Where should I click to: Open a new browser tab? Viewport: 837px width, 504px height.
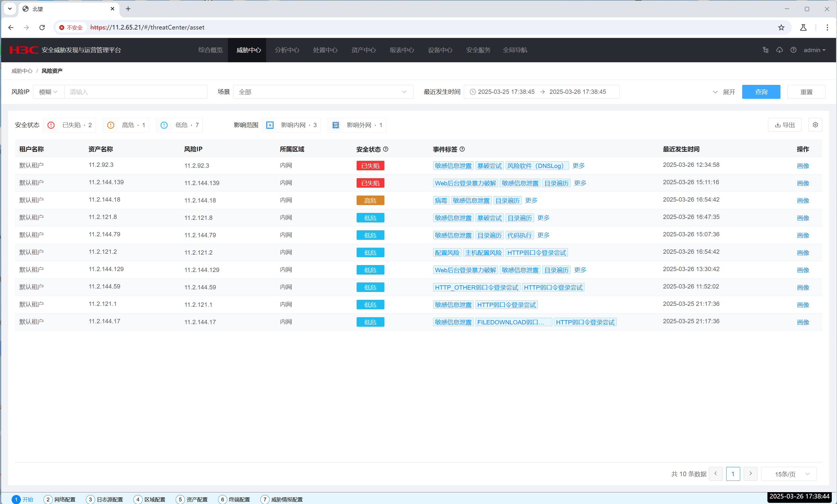[128, 9]
